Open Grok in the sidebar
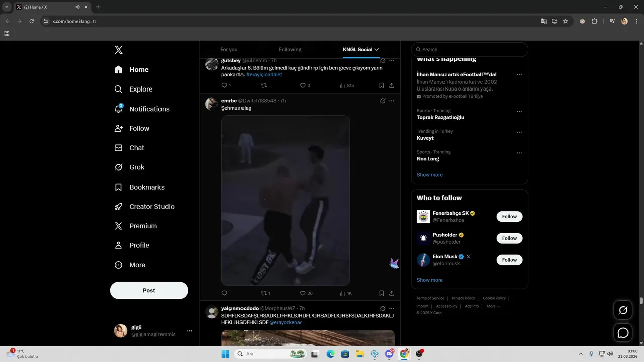The image size is (644, 362). 129,167
